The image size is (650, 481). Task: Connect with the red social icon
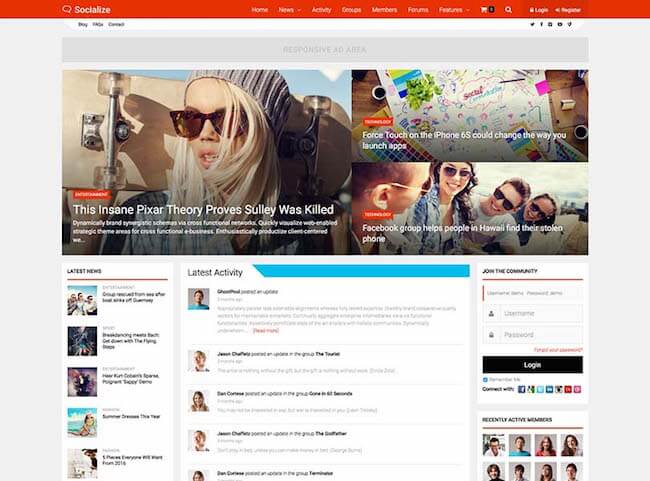568,389
